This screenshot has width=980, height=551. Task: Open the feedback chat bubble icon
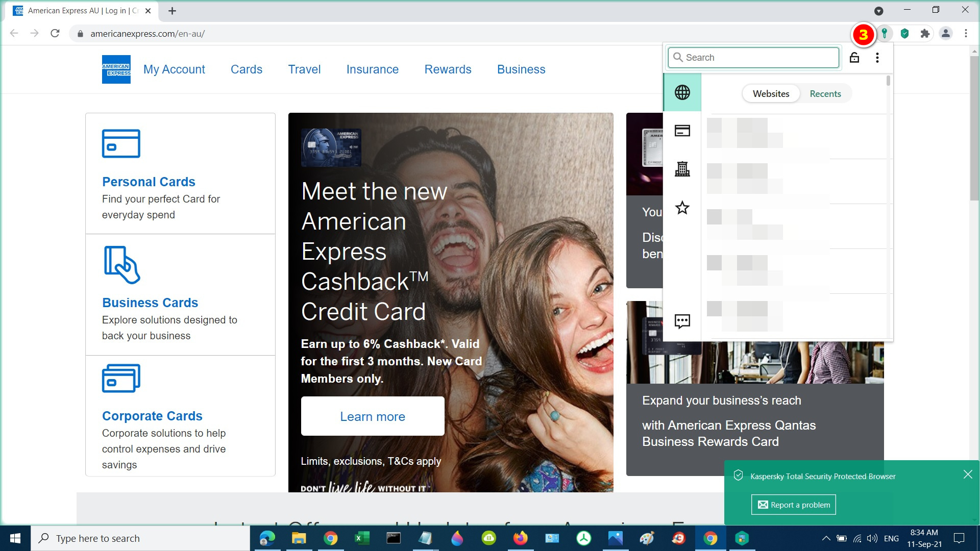click(x=682, y=321)
